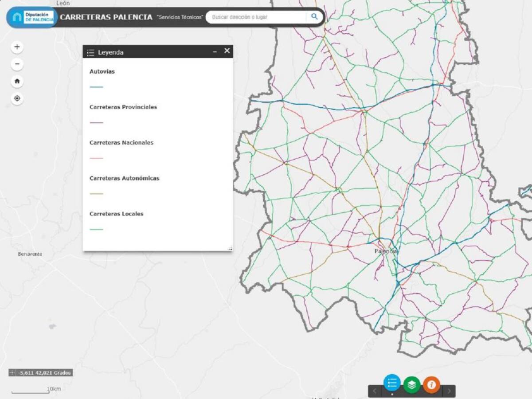Open the blue legend widget
The width and height of the screenshot is (532, 399).
tap(392, 383)
